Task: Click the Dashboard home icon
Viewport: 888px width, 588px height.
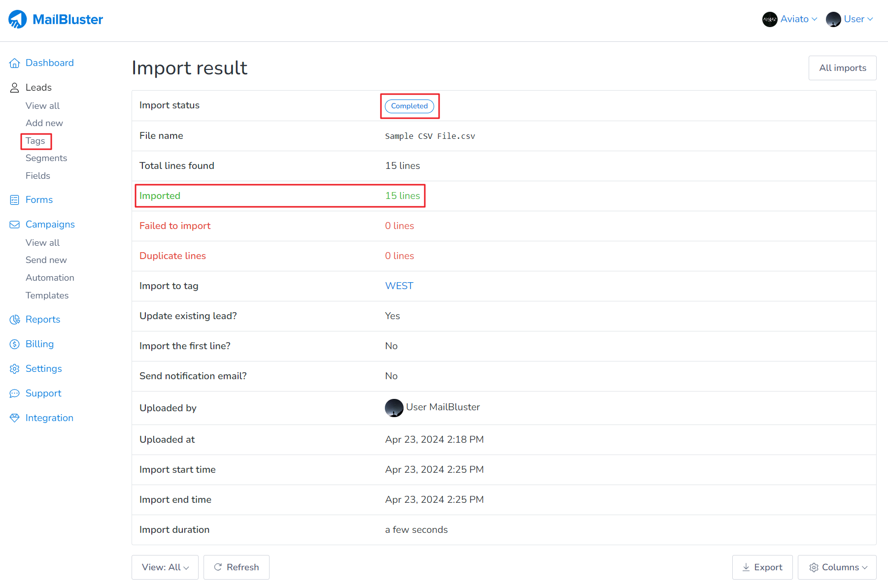Action: click(15, 63)
